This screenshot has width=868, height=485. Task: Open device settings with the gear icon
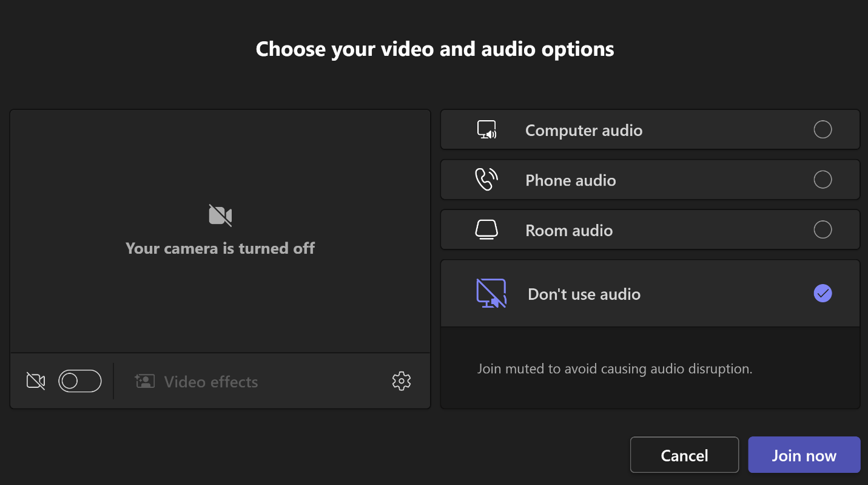coord(402,381)
